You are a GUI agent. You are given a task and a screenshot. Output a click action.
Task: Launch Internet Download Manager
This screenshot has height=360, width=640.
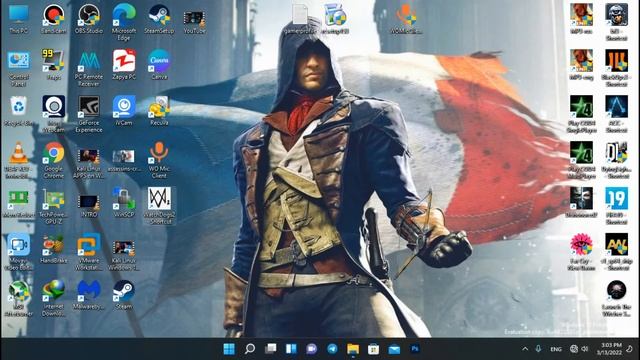53,298
